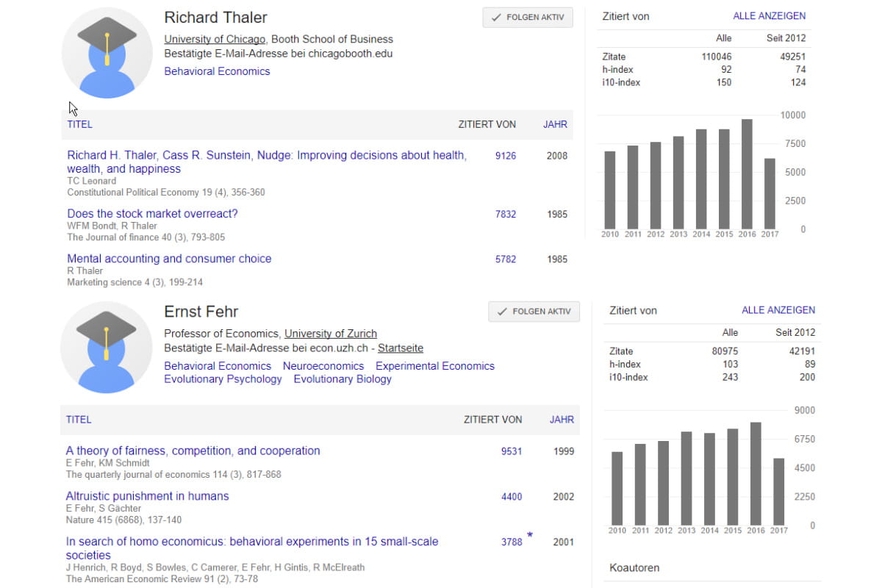Open the Neuroeconomics topic link
The image size is (882, 588).
pos(323,366)
